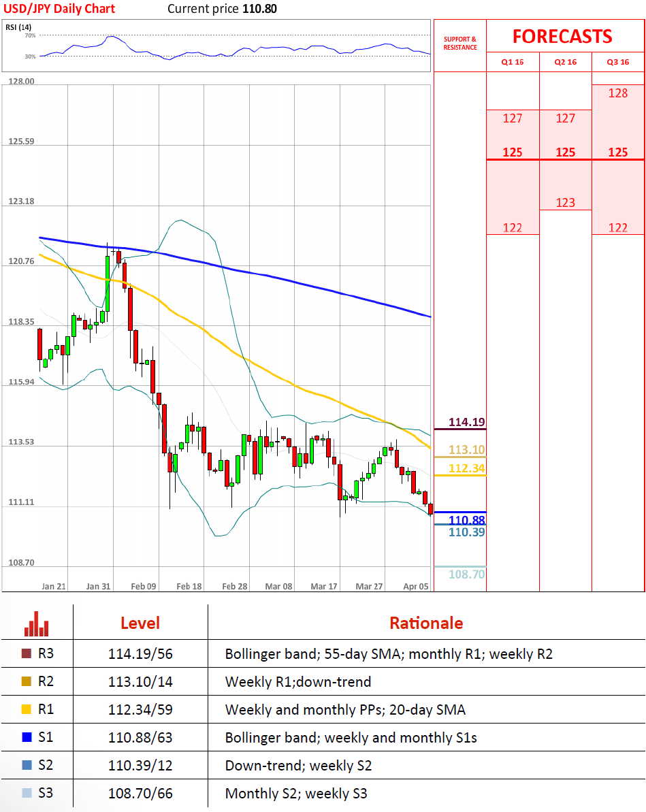Click the red bar chart icon in table header
Screen dimensions: 646x812
point(37,623)
